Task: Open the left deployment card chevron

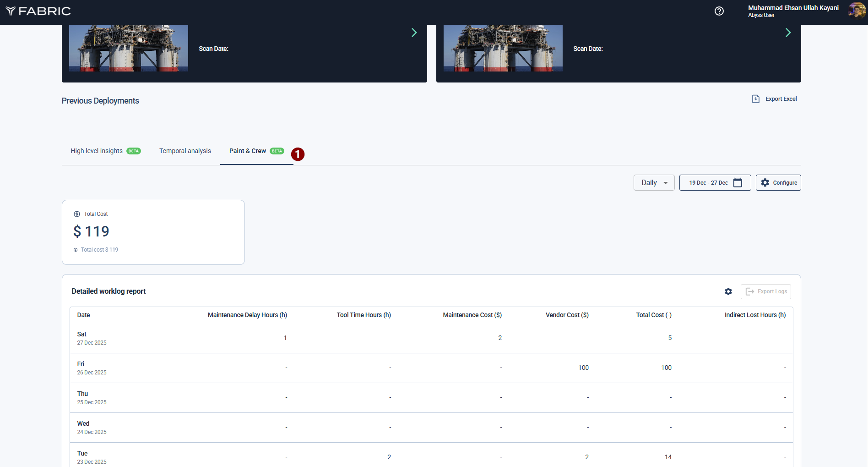Action: [414, 33]
